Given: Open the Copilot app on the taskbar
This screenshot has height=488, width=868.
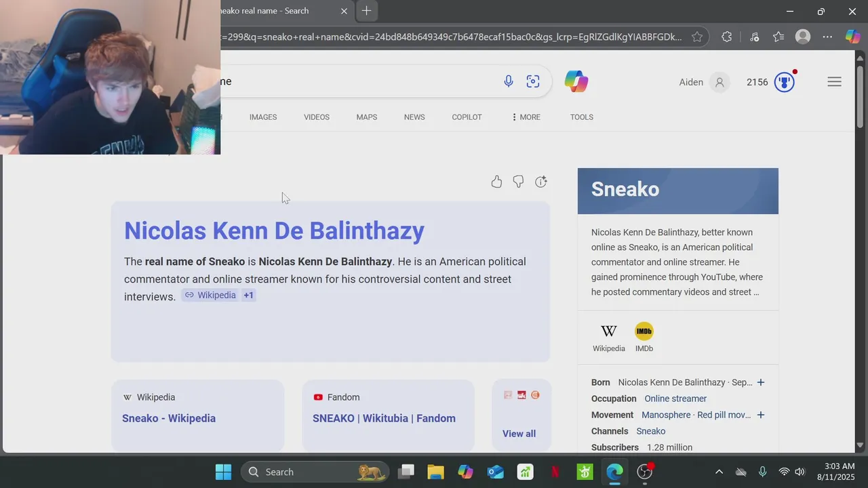Looking at the screenshot, I should 465,472.
